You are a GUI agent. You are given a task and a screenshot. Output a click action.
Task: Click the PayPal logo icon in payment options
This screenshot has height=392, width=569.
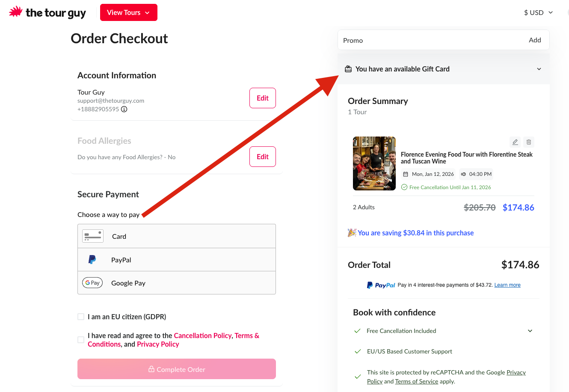[92, 260]
